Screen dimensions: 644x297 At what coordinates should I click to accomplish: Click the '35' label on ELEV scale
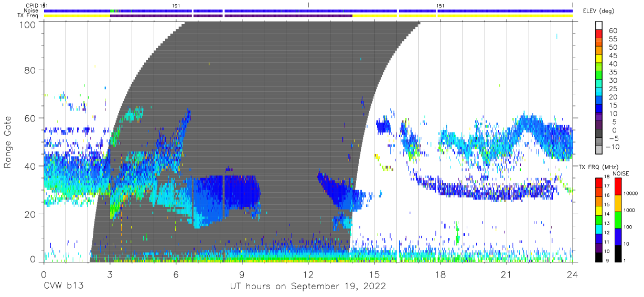pyautogui.click(x=612, y=72)
